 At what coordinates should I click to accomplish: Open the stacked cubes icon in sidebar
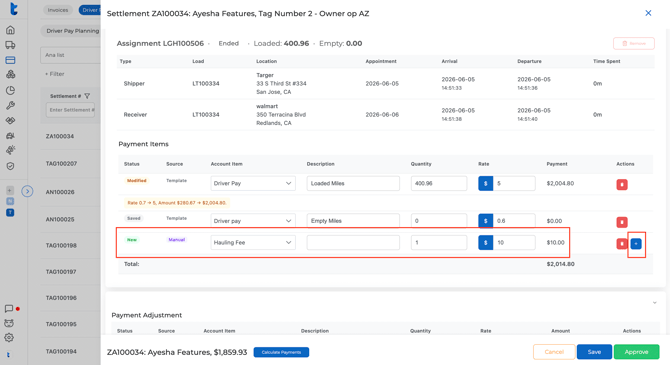pos(10,75)
